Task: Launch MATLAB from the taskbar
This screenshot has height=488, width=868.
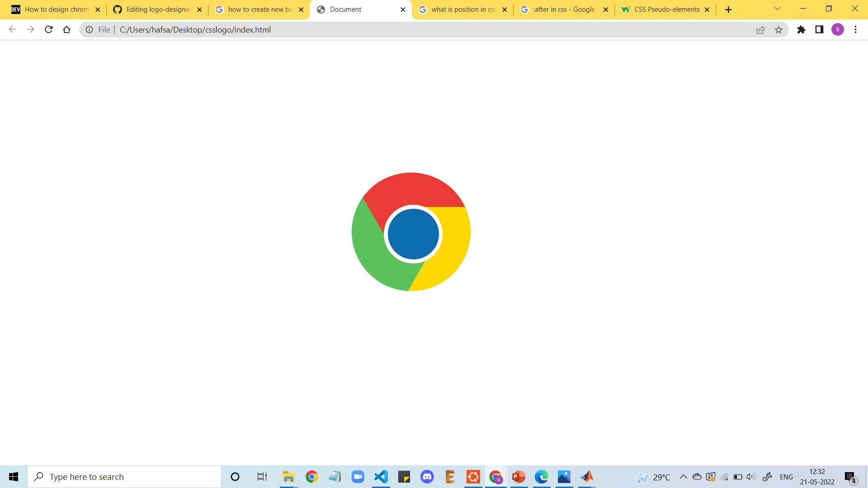Action: (x=587, y=476)
